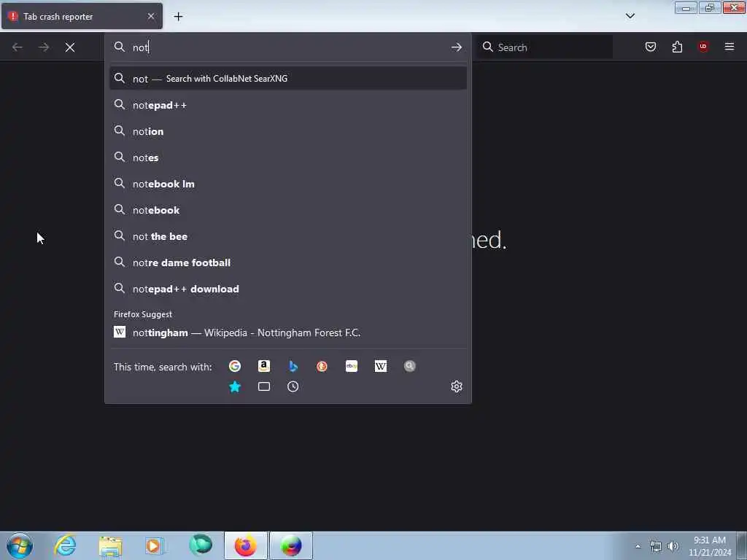Click into the address bar text 'not'
Viewport: 747px width, 560px height.
(141, 47)
